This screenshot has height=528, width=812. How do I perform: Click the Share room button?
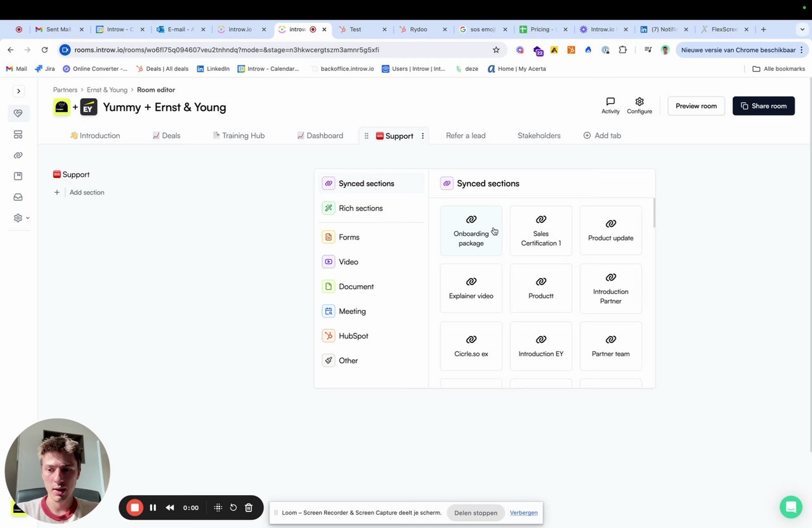click(763, 106)
